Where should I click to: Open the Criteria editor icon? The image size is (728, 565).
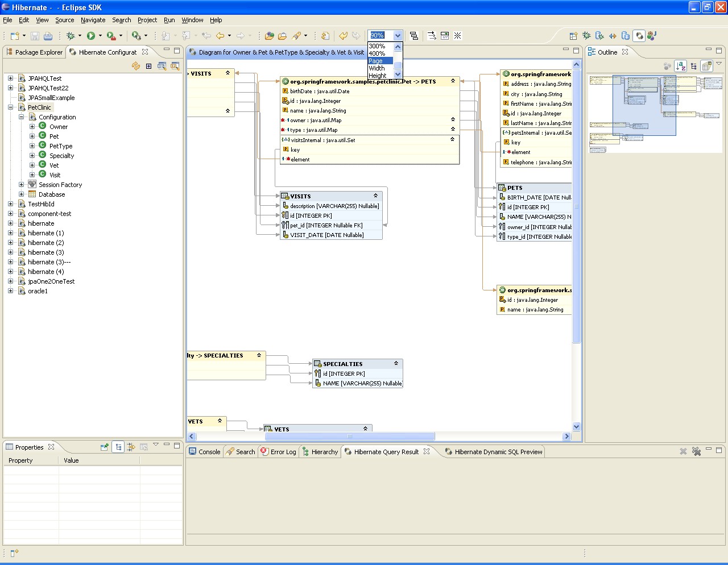point(175,66)
